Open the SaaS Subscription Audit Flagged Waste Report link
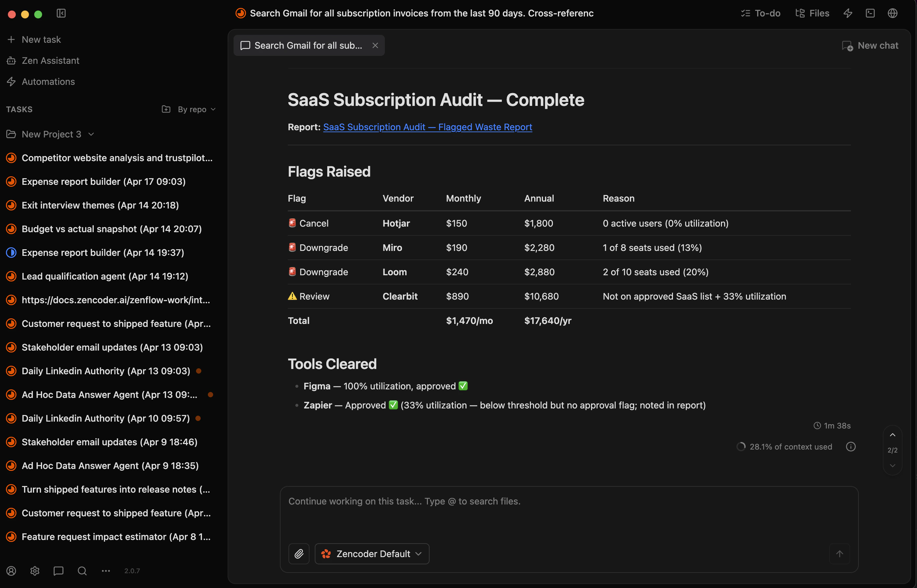Image resolution: width=917 pixels, height=588 pixels. [x=428, y=127]
